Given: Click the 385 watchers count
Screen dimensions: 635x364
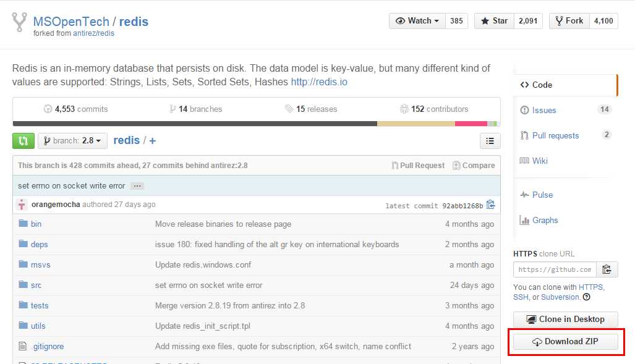Looking at the screenshot, I should pyautogui.click(x=456, y=21).
